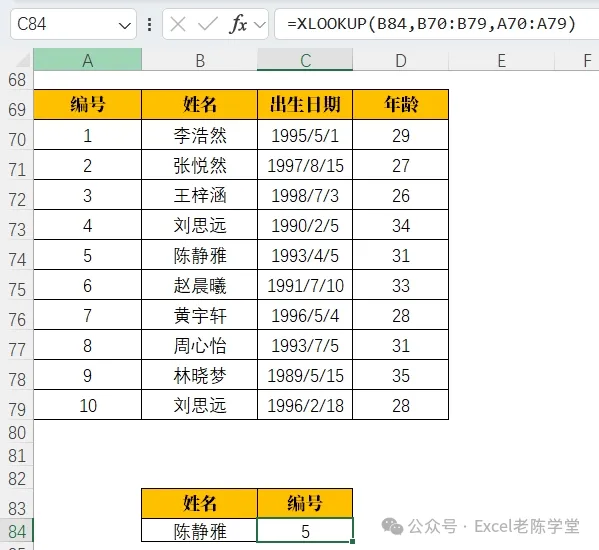
Task: Select row 68 header
Action: [17, 80]
